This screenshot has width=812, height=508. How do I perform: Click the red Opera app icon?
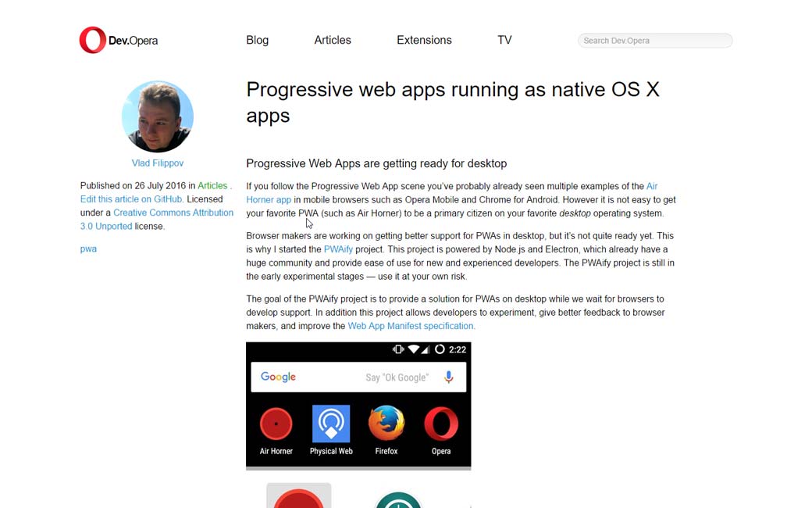coord(441,424)
